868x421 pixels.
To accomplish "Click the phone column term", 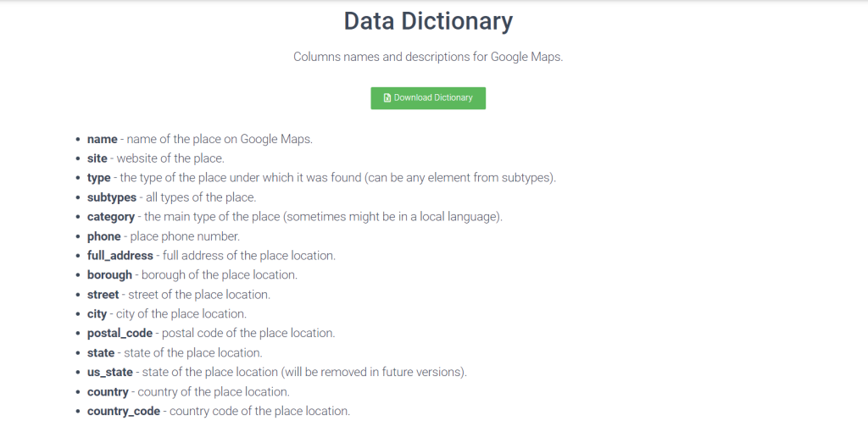I will 104,236.
